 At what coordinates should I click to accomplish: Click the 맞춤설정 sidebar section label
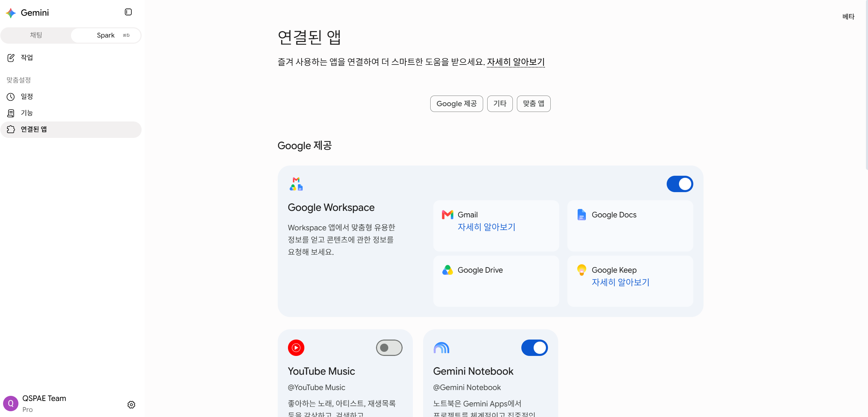(19, 80)
